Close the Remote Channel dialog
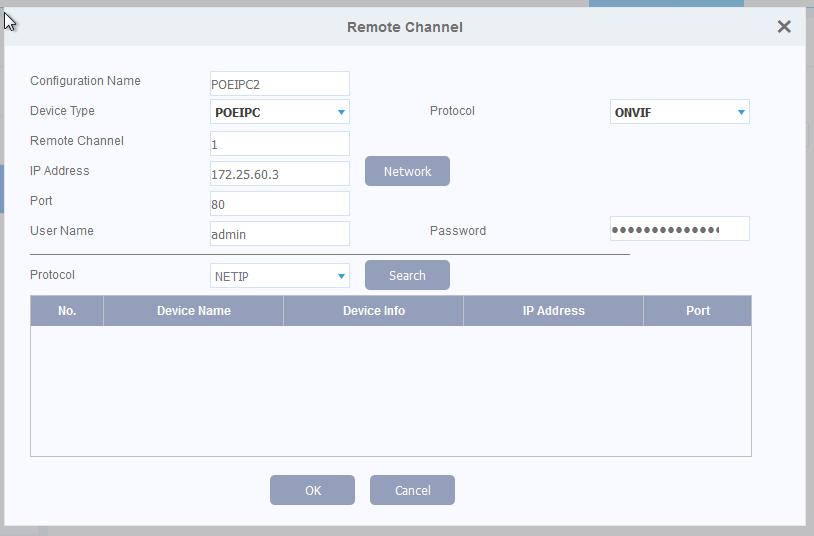Screen dimensions: 814x536 [784, 27]
